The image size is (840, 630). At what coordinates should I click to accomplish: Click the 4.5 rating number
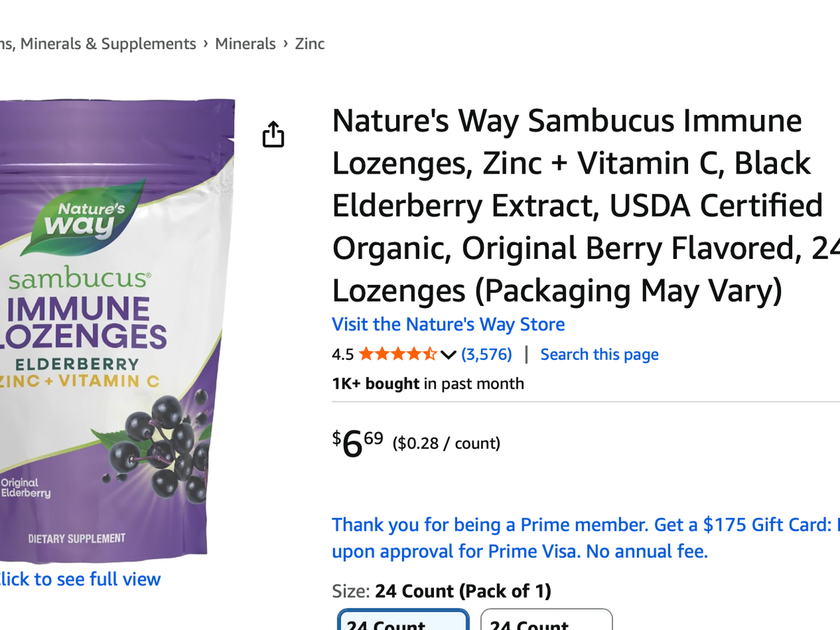(x=342, y=354)
